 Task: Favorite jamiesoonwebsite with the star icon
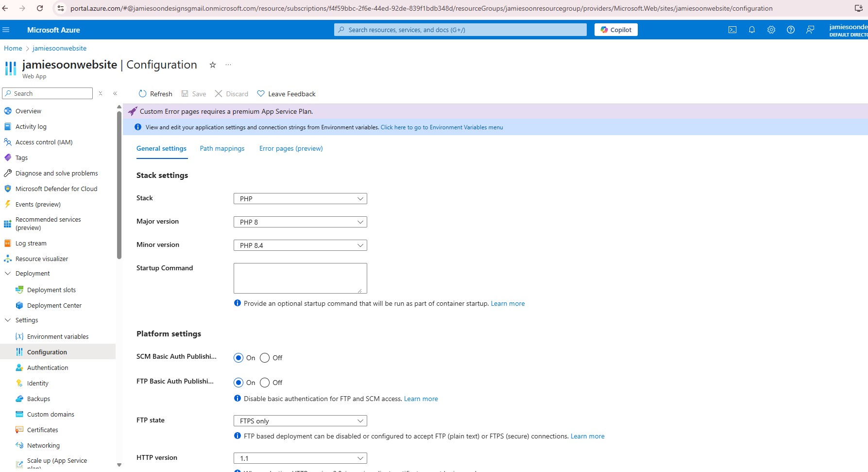click(x=213, y=65)
